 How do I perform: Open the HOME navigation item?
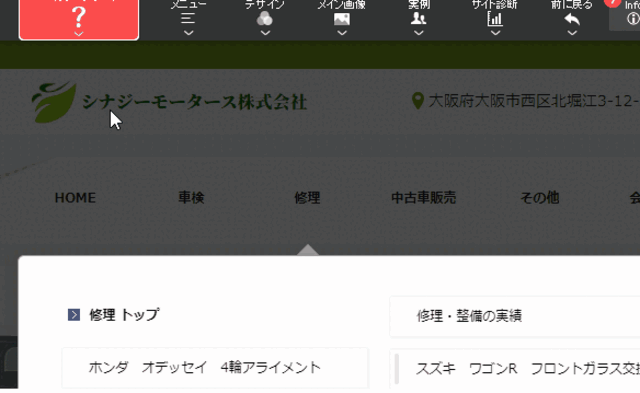click(75, 198)
